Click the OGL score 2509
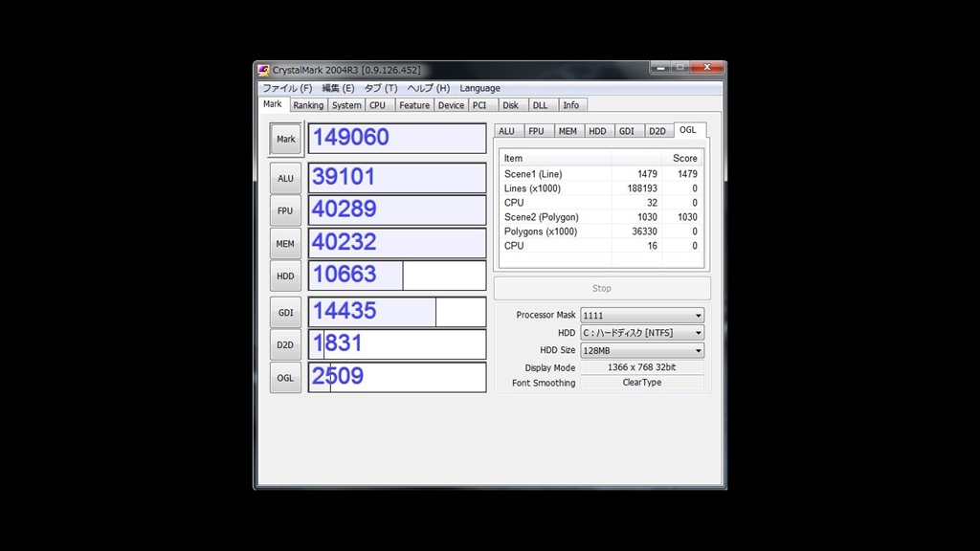Viewport: 980px width, 551px height. [x=397, y=377]
